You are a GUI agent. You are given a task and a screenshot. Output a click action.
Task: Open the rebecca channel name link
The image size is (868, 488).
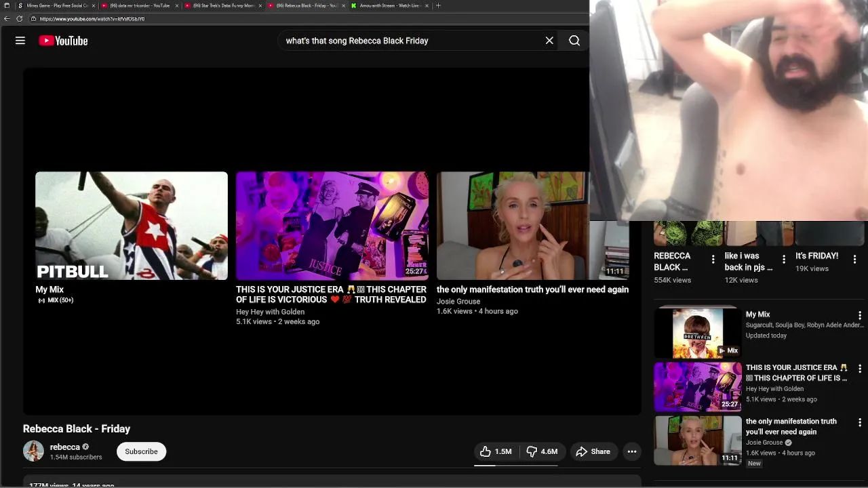tap(65, 447)
